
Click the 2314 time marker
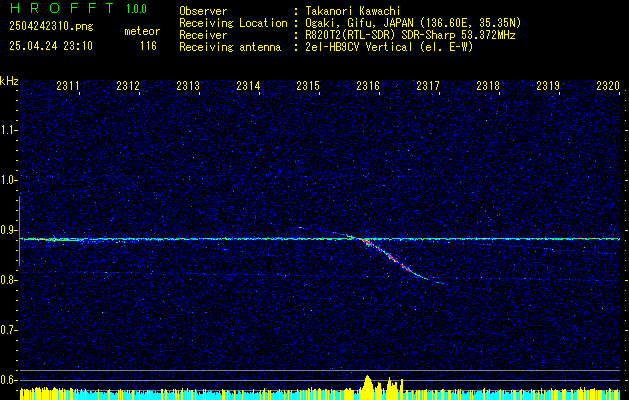(x=248, y=86)
